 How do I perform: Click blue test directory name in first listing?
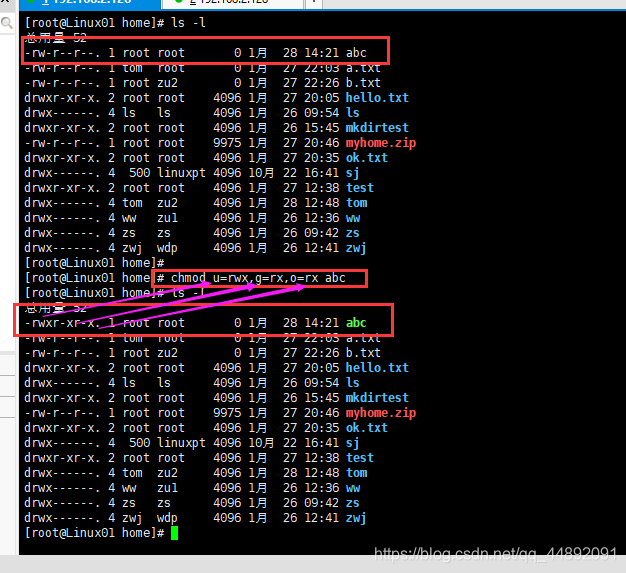click(x=360, y=188)
